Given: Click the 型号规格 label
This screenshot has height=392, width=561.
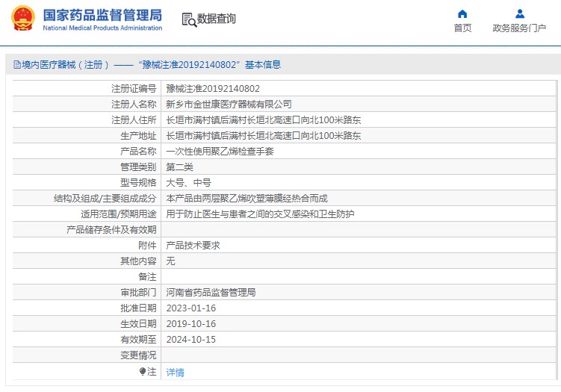Looking at the screenshot, I should (x=138, y=183).
